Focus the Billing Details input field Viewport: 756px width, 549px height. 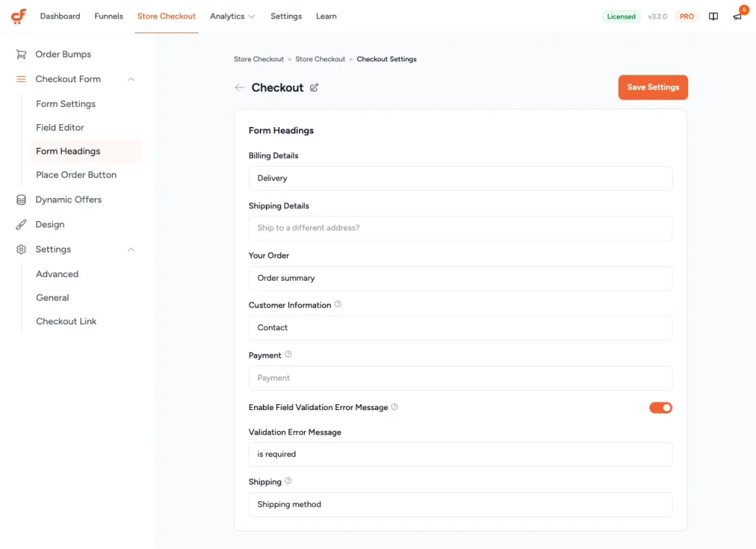tap(461, 179)
